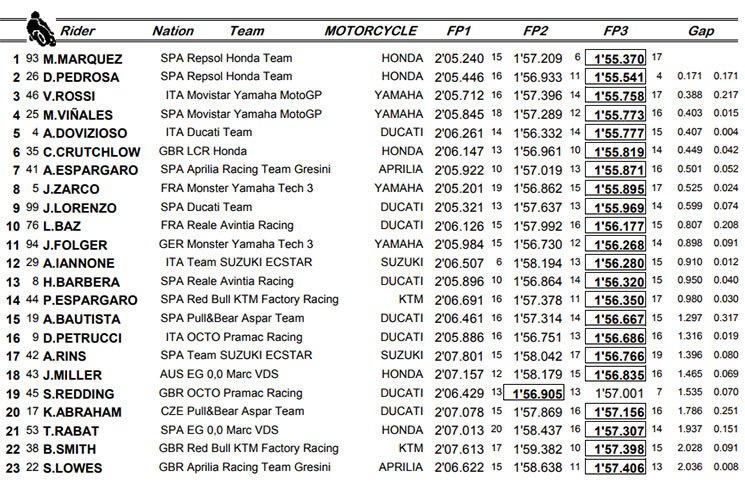Click Marquez's boxed FP3 time 1'55.370
Viewport: 745px width, 483px height.
(x=615, y=58)
